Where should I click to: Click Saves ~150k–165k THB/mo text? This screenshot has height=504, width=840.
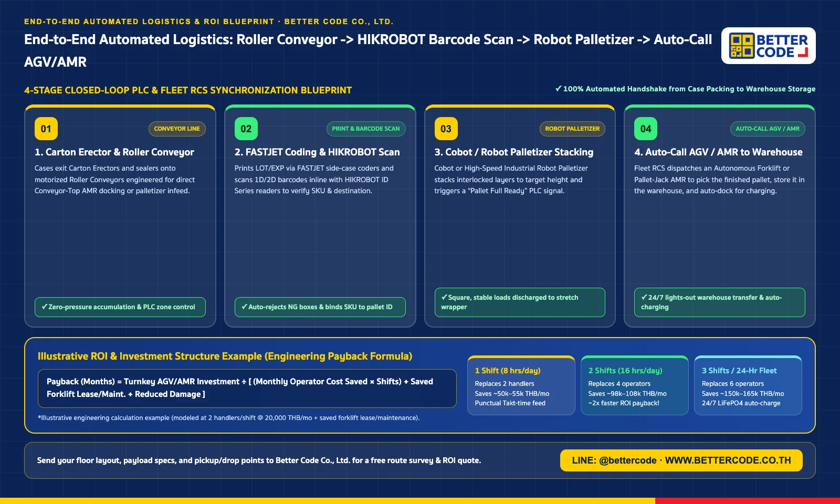tap(743, 394)
